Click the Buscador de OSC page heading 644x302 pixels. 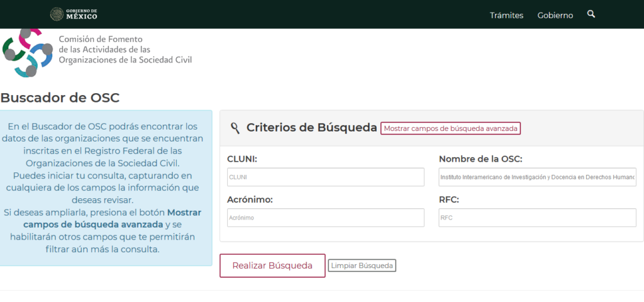(60, 98)
